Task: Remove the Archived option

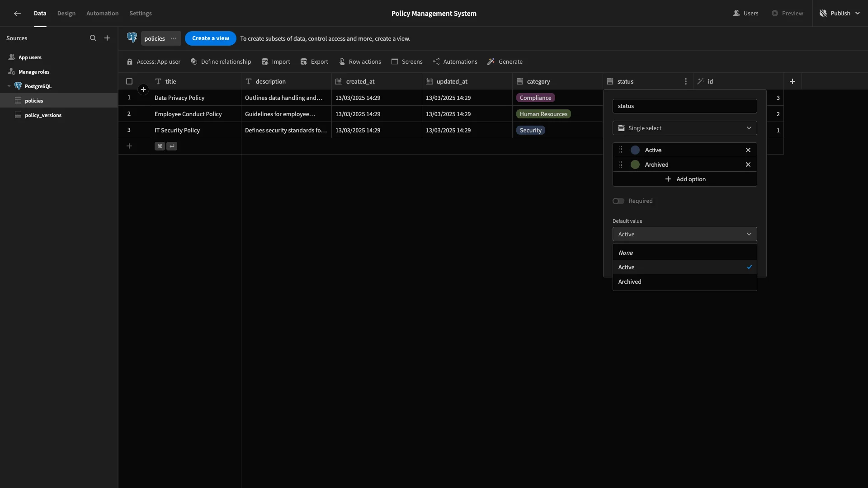Action: 748,164
